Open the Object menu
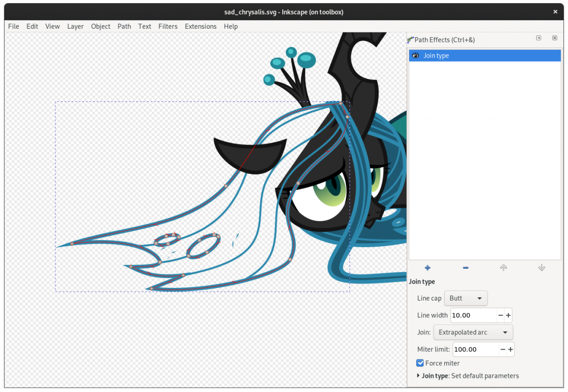Screen dimensions: 568x392 (100, 26)
